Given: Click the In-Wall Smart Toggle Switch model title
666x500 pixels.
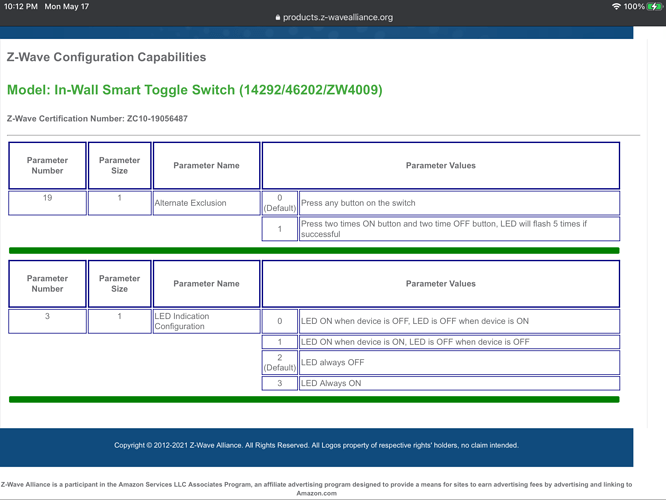Looking at the screenshot, I should pos(195,90).
